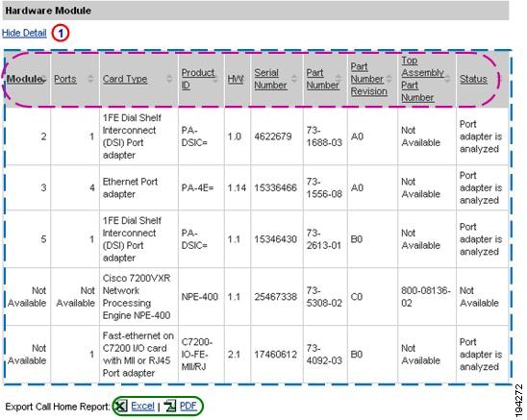527x420 pixels.
Task: Click the Top Assembly Part Number sort arrows
Action: coord(447,79)
